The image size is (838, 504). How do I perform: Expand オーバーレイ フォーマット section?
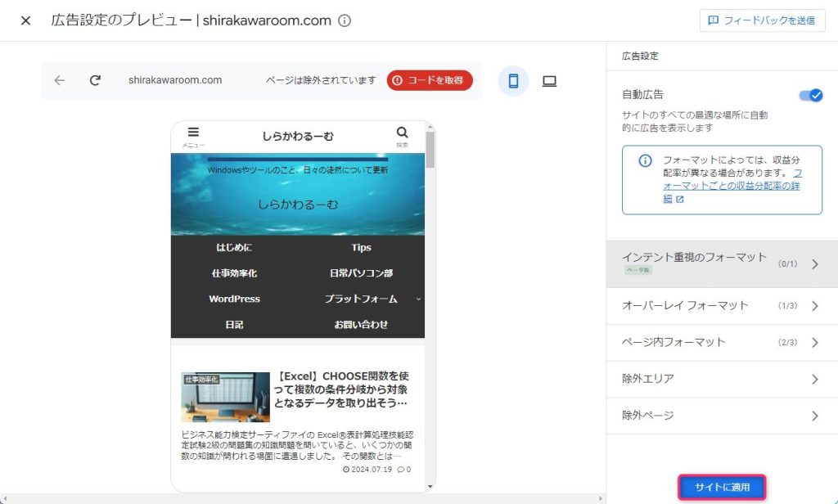pos(722,306)
